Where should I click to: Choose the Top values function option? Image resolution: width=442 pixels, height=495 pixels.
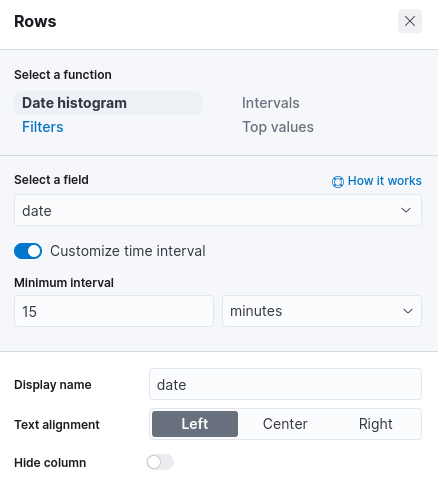coord(278,127)
